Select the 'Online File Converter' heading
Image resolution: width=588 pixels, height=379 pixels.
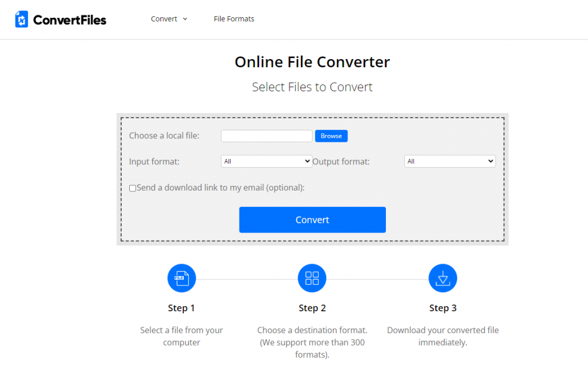click(312, 62)
